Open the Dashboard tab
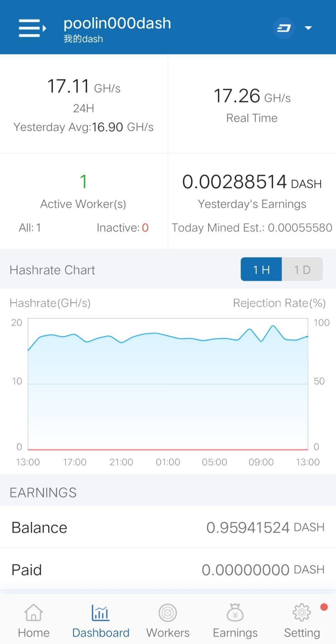Image resolution: width=336 pixels, height=644 pixels. coord(101,621)
